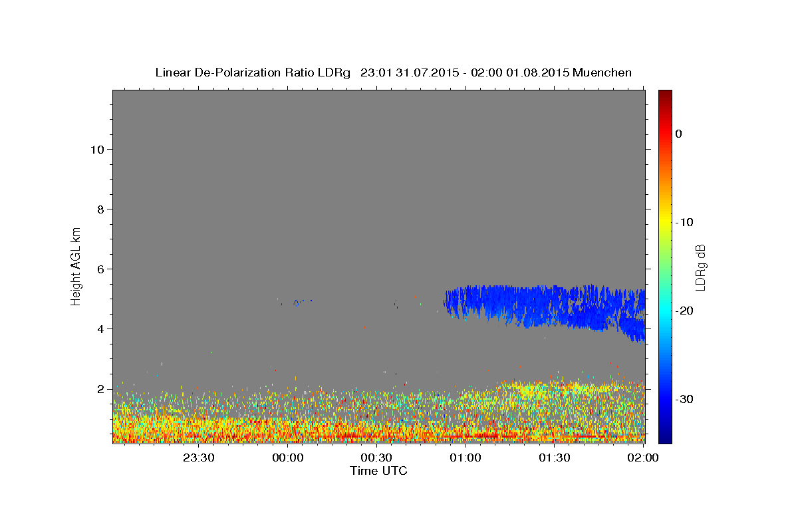
Task: Click the 'Height AGL km' axis label
Action: coord(76,266)
